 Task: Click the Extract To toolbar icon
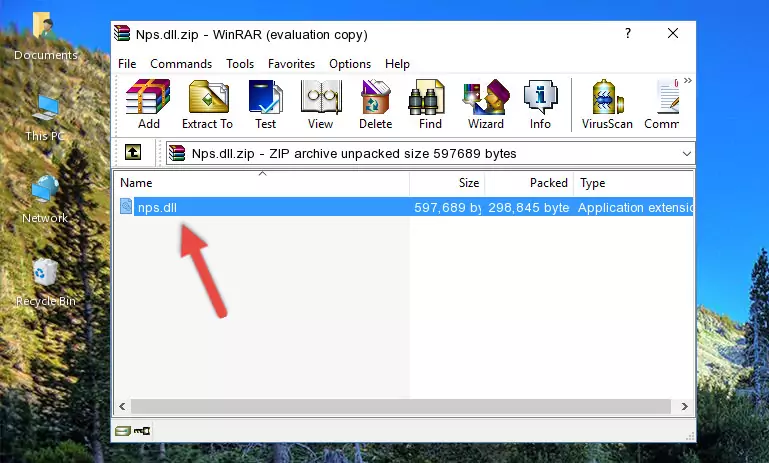coord(207,104)
